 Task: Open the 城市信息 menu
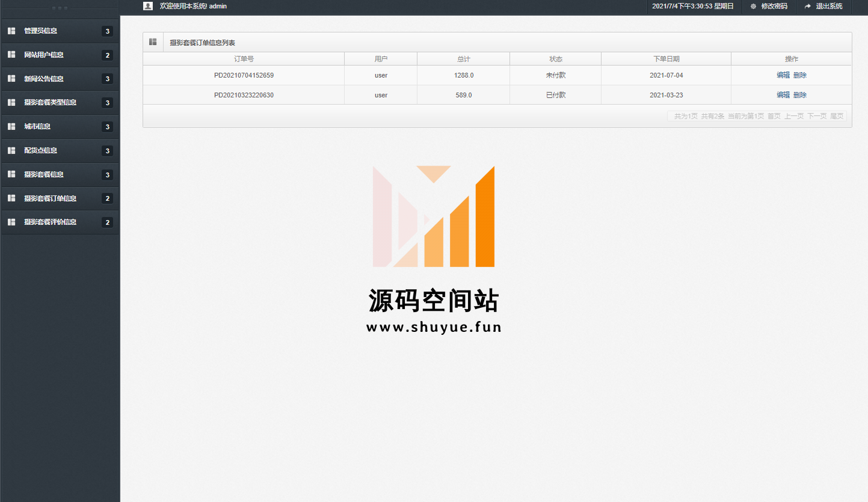click(x=60, y=127)
